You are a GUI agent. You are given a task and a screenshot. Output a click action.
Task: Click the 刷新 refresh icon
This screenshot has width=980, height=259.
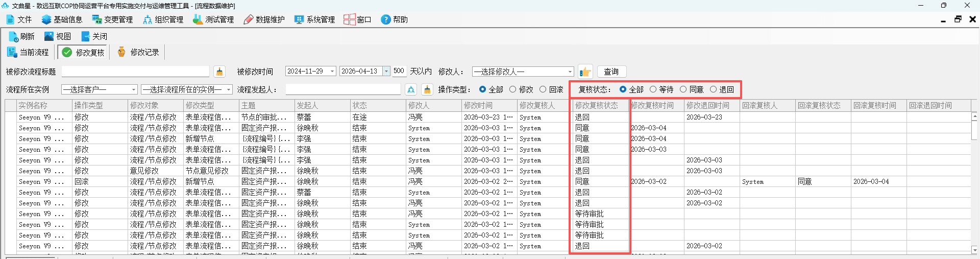click(x=13, y=37)
